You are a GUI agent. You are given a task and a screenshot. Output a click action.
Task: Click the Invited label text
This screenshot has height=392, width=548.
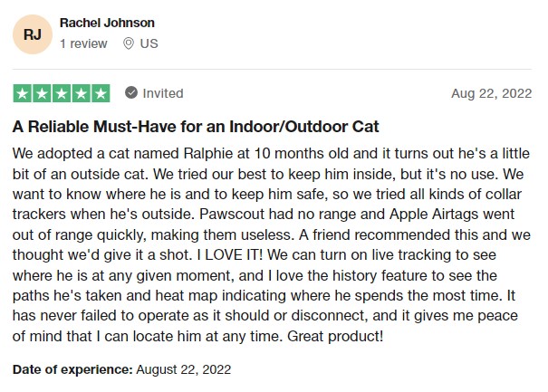(163, 93)
